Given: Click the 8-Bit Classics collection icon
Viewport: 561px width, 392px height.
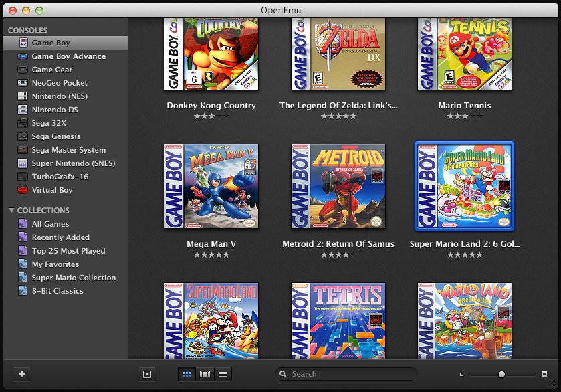Looking at the screenshot, I should [23, 291].
